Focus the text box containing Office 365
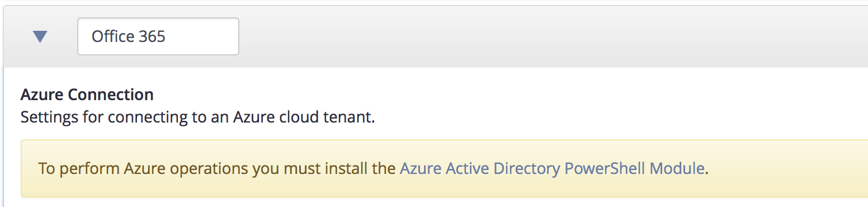This screenshot has width=868, height=207. (158, 36)
